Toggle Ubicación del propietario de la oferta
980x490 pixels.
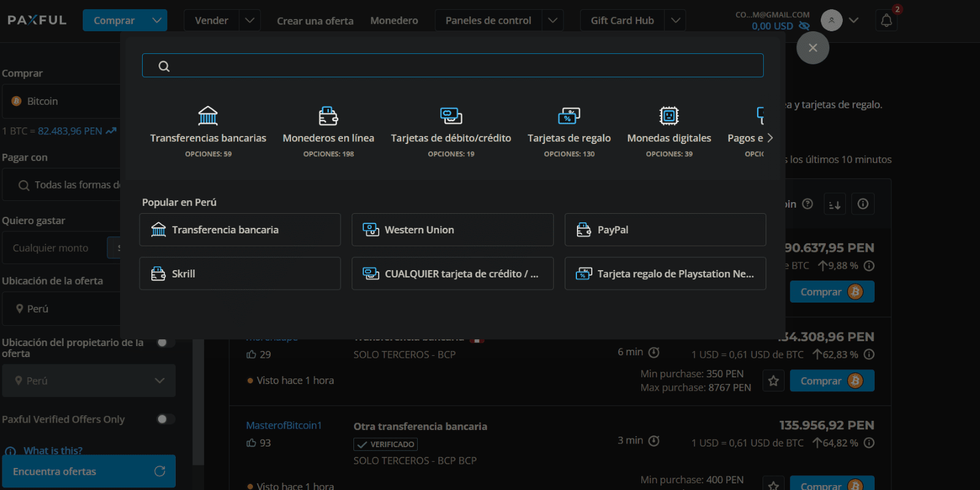(x=165, y=342)
